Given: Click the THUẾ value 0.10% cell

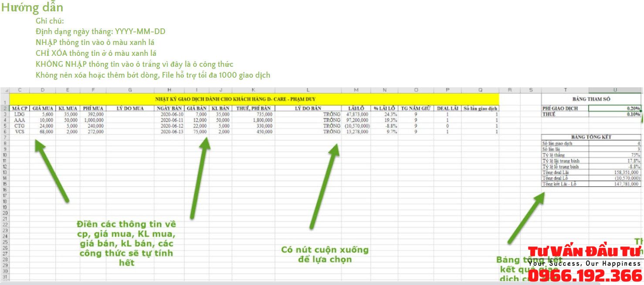Looking at the screenshot, I should [614, 114].
